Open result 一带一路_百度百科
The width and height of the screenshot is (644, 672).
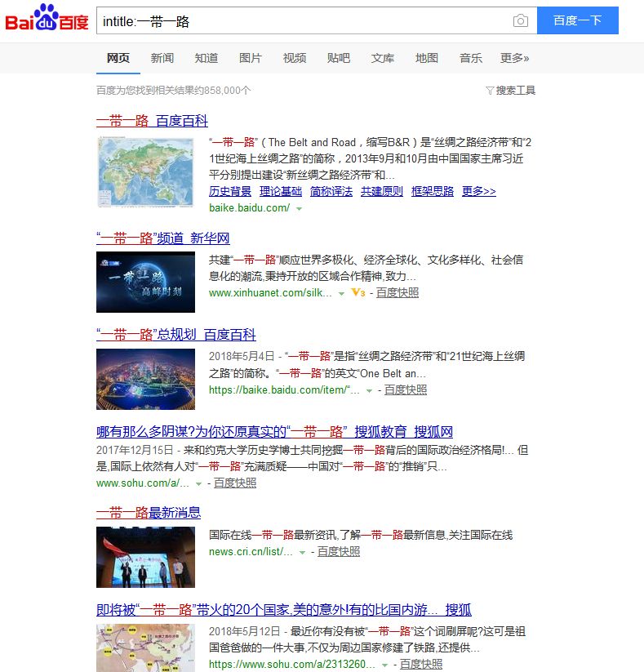[x=152, y=121]
